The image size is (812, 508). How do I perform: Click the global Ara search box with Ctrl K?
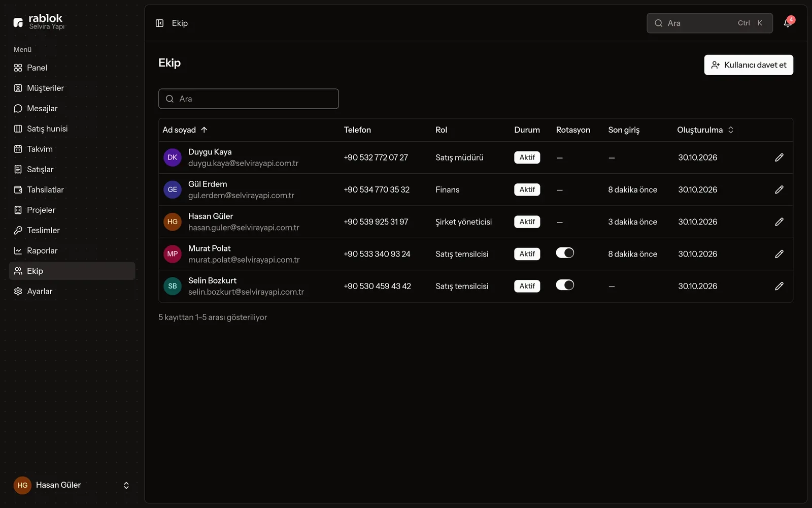[x=709, y=23]
